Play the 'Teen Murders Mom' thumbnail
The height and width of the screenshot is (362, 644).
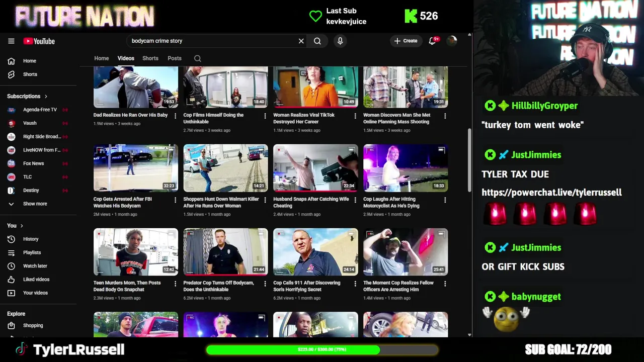click(x=136, y=252)
